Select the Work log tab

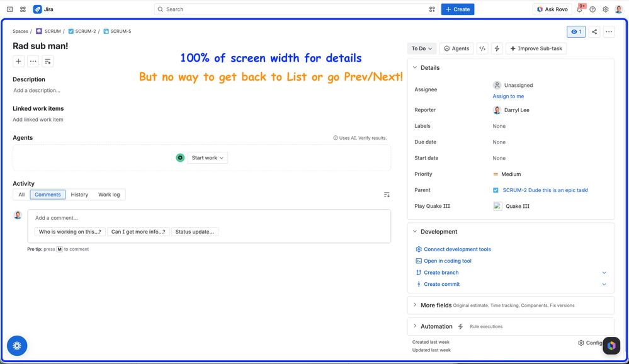tap(109, 195)
